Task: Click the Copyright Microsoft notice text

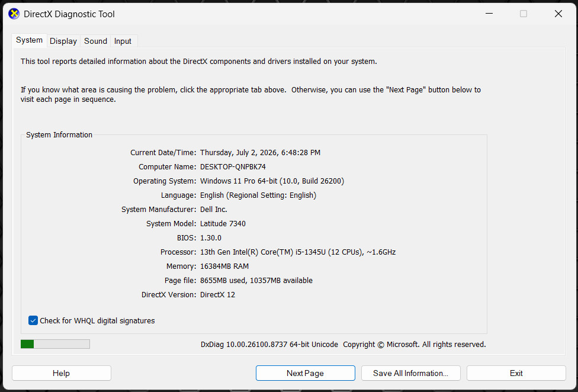Action: click(415, 345)
